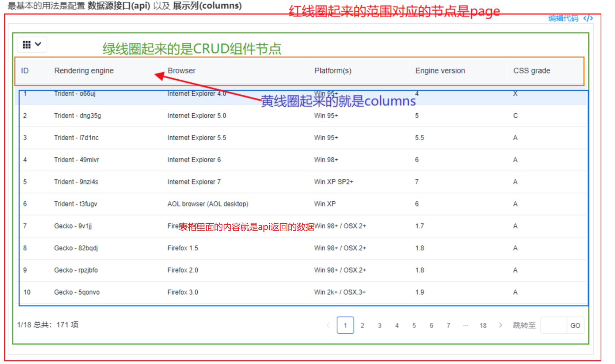Go to pagination page 7
Viewport: 615px width, 364px height.
[x=448, y=325]
